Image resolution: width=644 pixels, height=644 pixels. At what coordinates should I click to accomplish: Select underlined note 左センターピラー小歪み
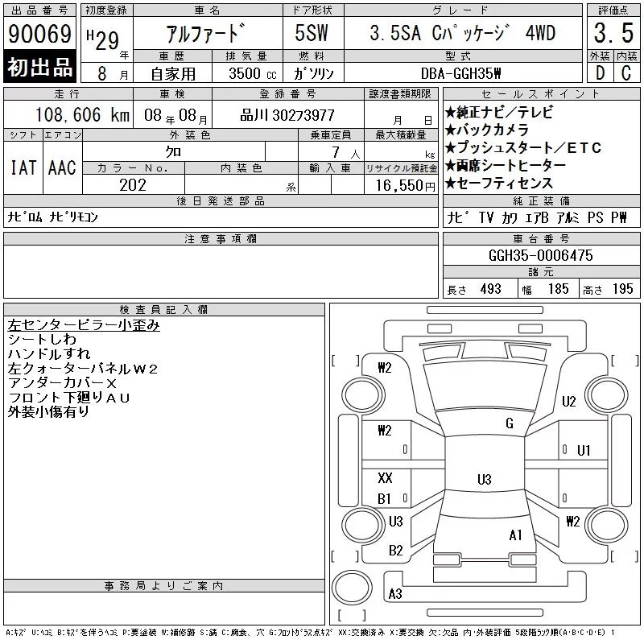click(x=84, y=325)
